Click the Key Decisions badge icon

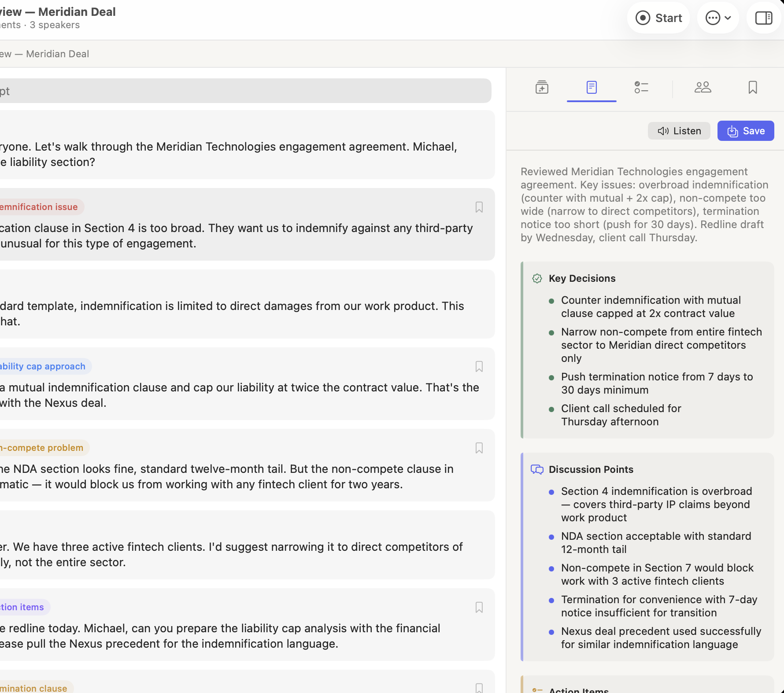537,278
